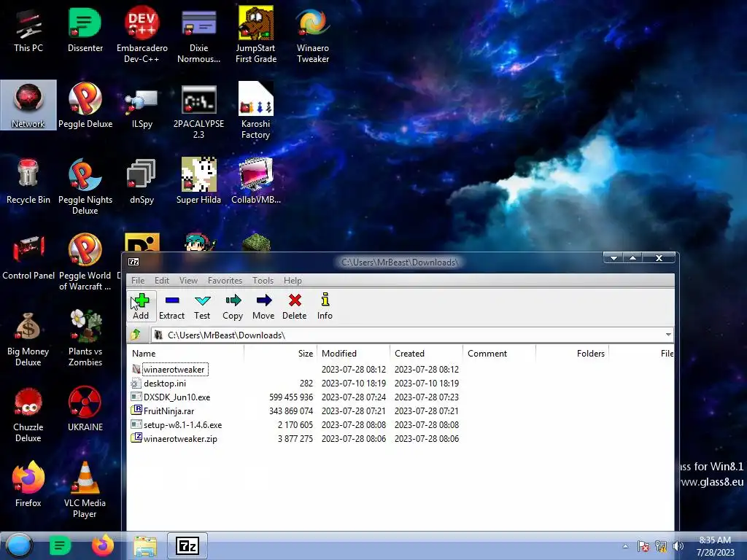Image resolution: width=747 pixels, height=560 pixels.
Task: Sort by Created column header
Action: tap(426, 354)
